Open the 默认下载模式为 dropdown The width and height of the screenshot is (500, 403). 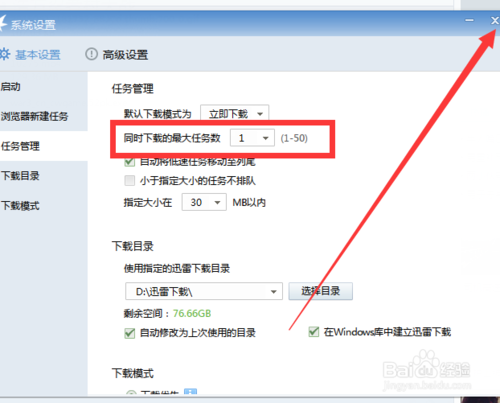click(234, 113)
